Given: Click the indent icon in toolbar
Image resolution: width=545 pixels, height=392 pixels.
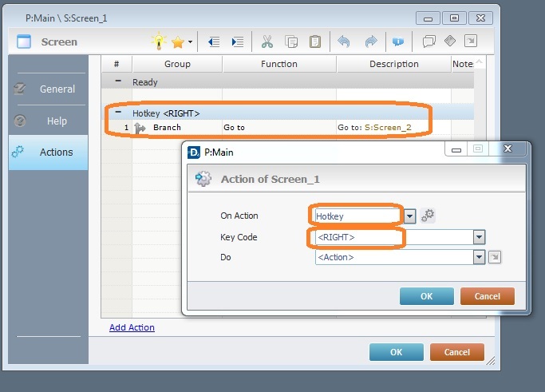Looking at the screenshot, I should (237, 42).
